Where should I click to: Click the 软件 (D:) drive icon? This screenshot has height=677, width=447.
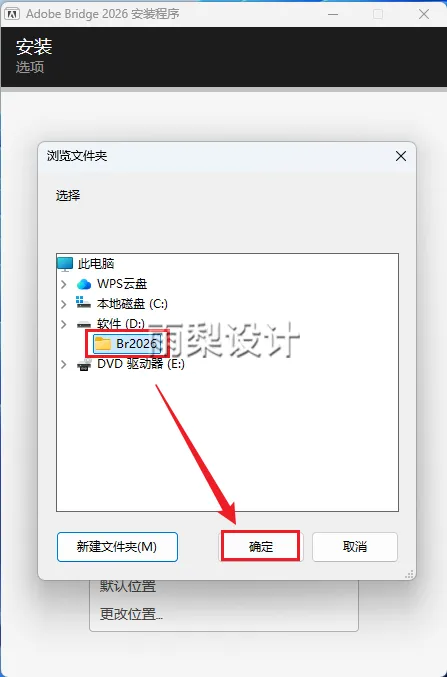[x=84, y=324]
